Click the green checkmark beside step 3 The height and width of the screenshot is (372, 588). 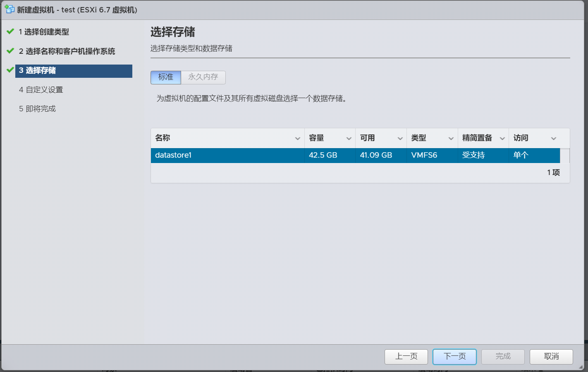point(10,70)
